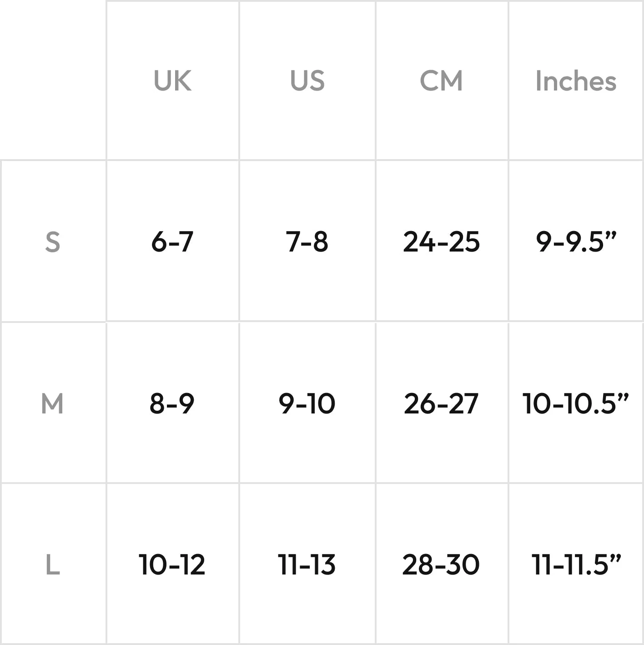
Task: Click the US 11-13 cell
Action: [307, 565]
